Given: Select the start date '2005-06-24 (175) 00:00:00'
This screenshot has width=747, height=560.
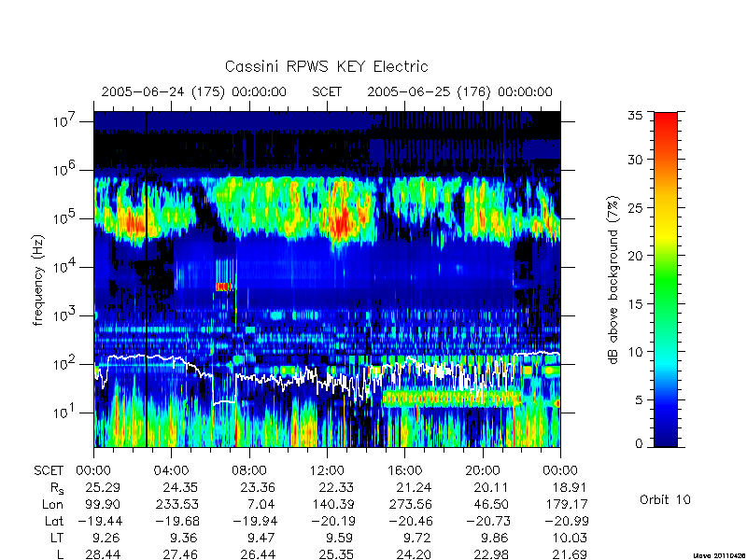Looking at the screenshot, I should 194,91.
